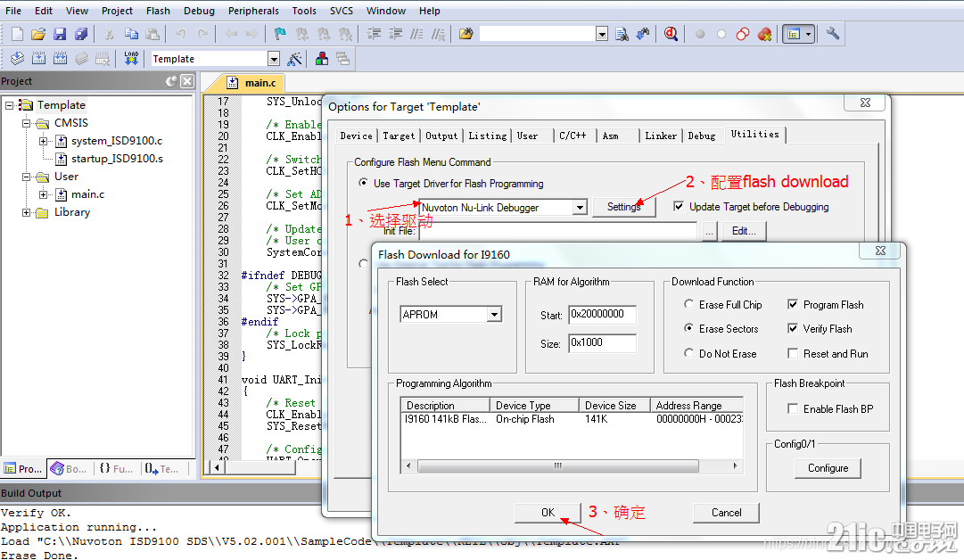Screen dimensions: 964x560
Task: Toggle bookmark flag icon
Action: click(x=280, y=34)
